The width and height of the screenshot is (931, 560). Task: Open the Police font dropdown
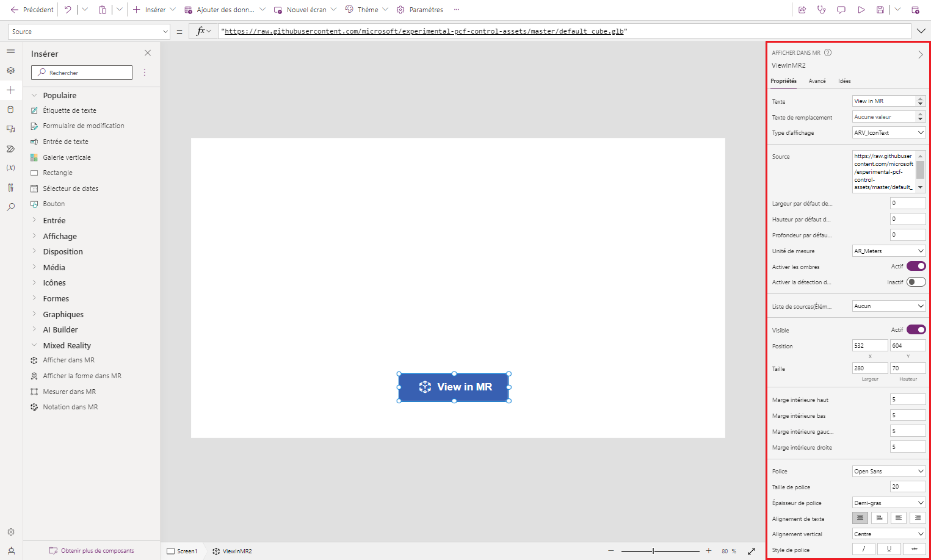point(889,471)
